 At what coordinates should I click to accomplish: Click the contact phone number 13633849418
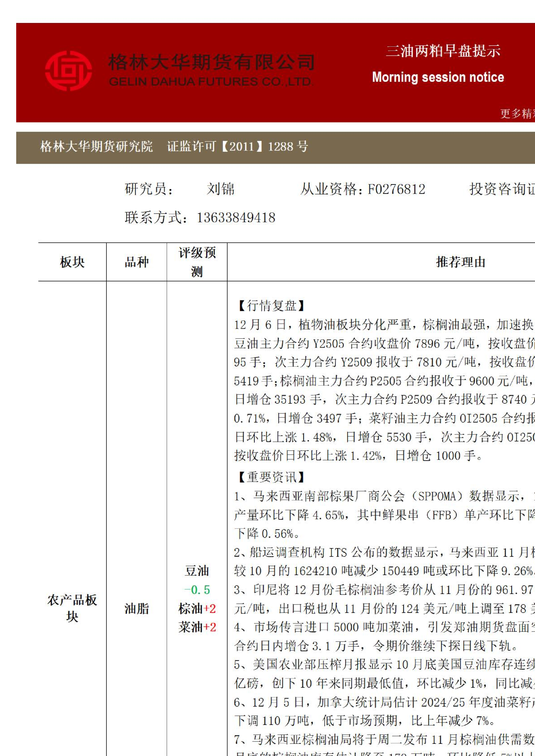[236, 218]
